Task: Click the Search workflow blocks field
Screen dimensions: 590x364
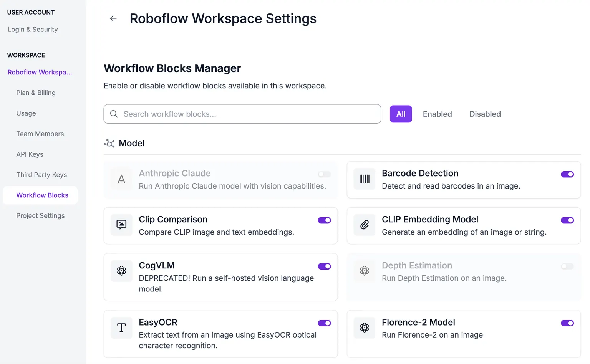Action: click(x=242, y=114)
